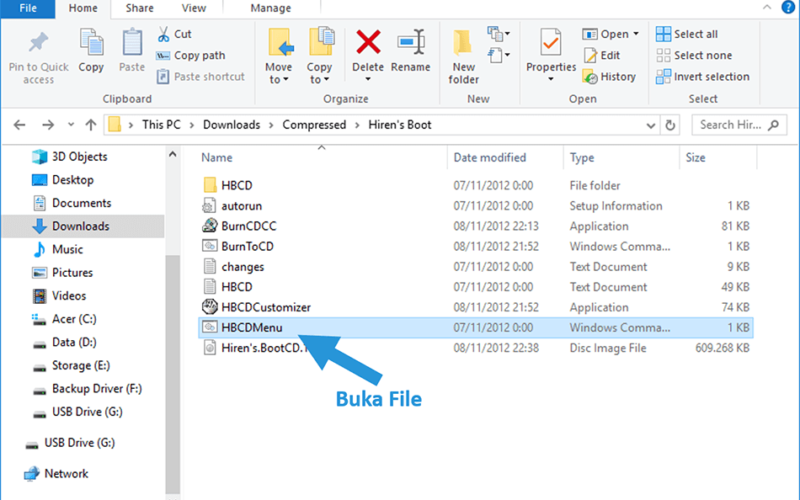
Task: Sort by the Size column header
Action: (695, 158)
